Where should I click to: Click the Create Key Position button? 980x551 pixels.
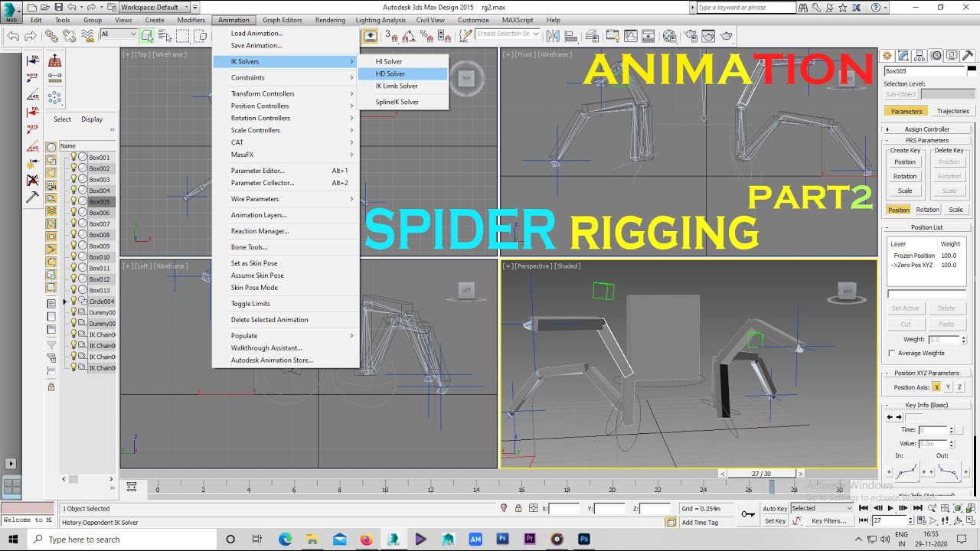(905, 161)
